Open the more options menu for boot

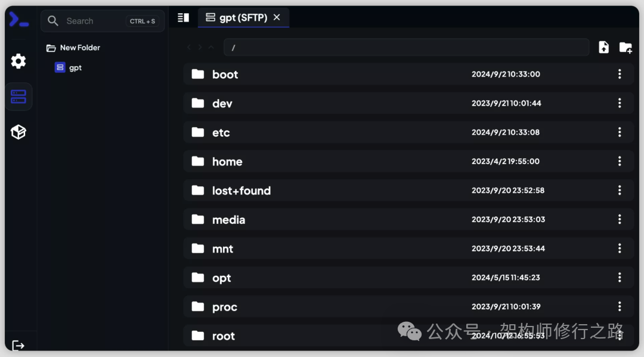pos(620,74)
